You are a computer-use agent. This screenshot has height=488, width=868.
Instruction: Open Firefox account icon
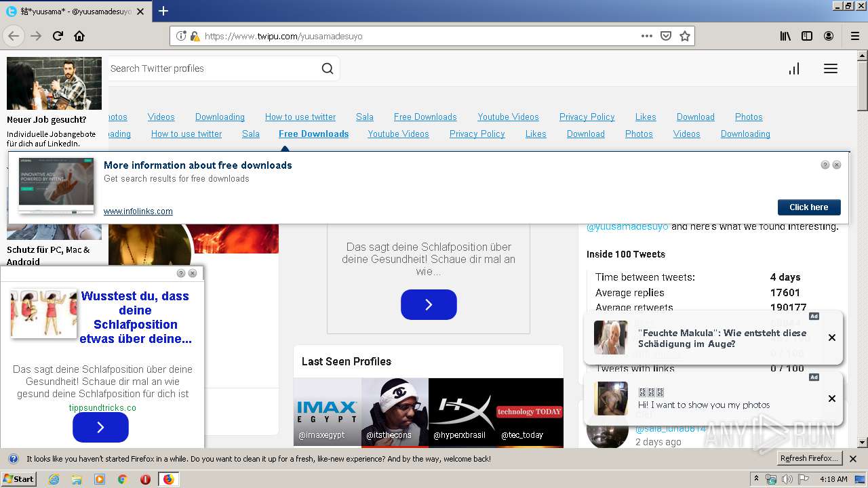click(x=829, y=36)
